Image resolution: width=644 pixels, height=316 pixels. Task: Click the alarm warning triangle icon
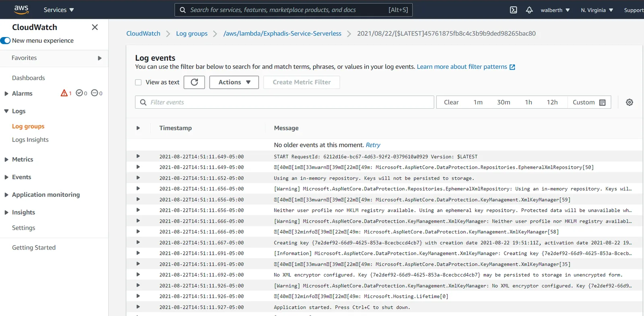tap(64, 93)
